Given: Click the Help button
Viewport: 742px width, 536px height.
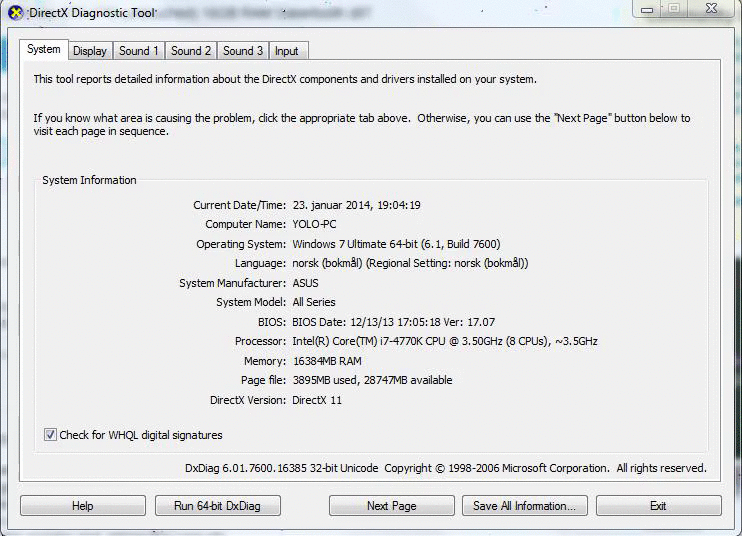Looking at the screenshot, I should pyautogui.click(x=83, y=506).
